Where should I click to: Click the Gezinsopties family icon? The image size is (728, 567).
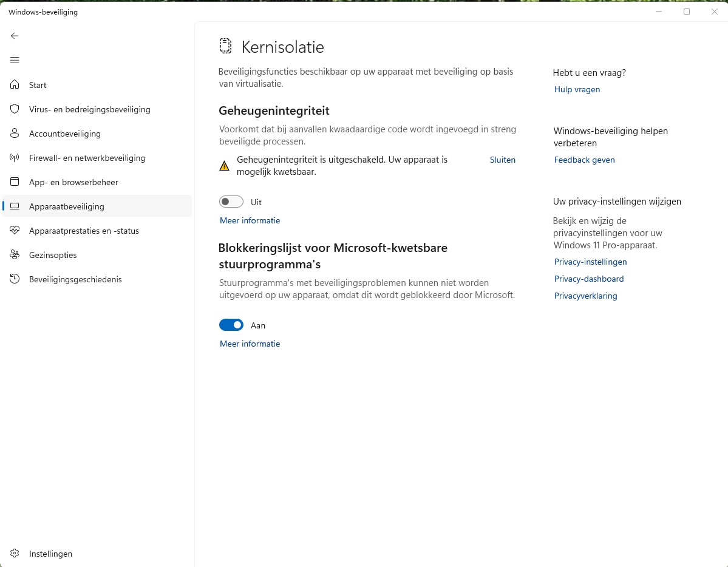(x=15, y=255)
